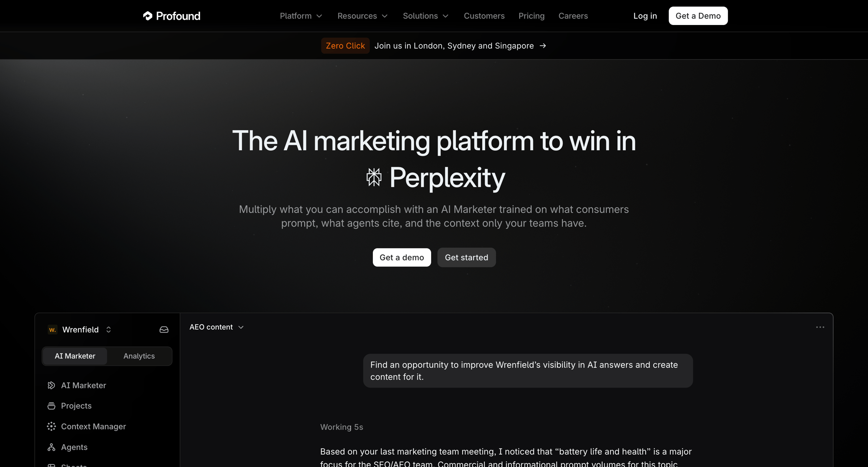The width and height of the screenshot is (868, 467).
Task: Open the Wrenfield workspace switcher
Action: pyautogui.click(x=80, y=329)
